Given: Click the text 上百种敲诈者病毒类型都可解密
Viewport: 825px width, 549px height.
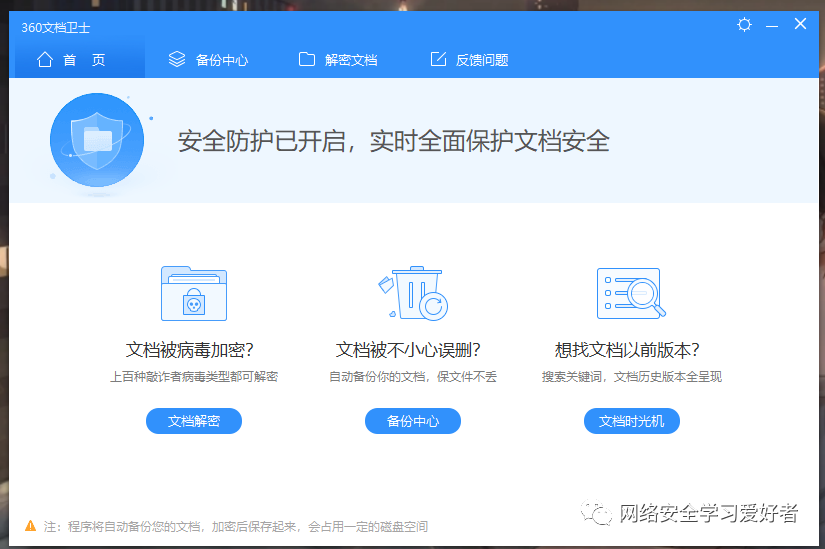Looking at the screenshot, I should (x=194, y=377).
